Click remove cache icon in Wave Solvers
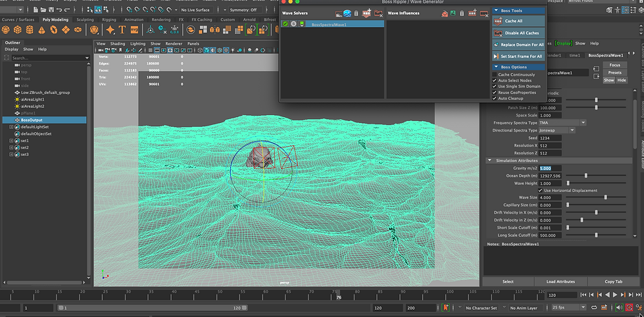 point(378,14)
